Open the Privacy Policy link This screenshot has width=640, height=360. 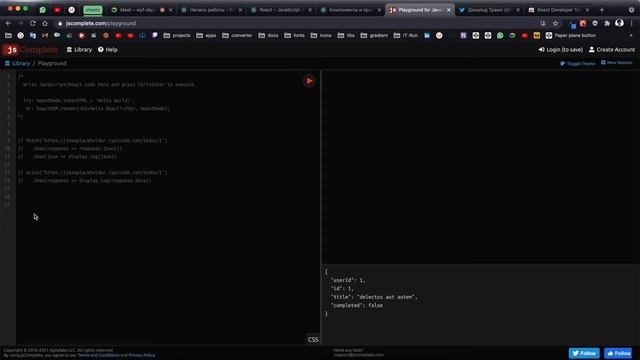click(142, 356)
